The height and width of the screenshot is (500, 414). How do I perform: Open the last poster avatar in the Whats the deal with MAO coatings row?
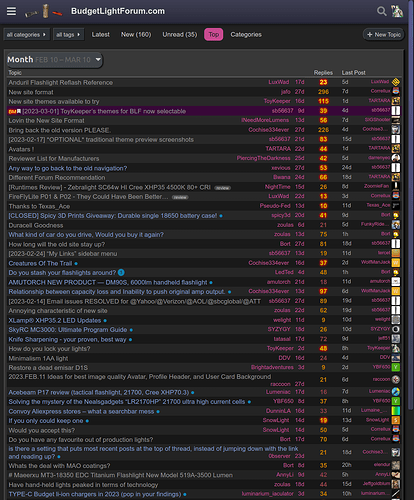click(x=396, y=465)
